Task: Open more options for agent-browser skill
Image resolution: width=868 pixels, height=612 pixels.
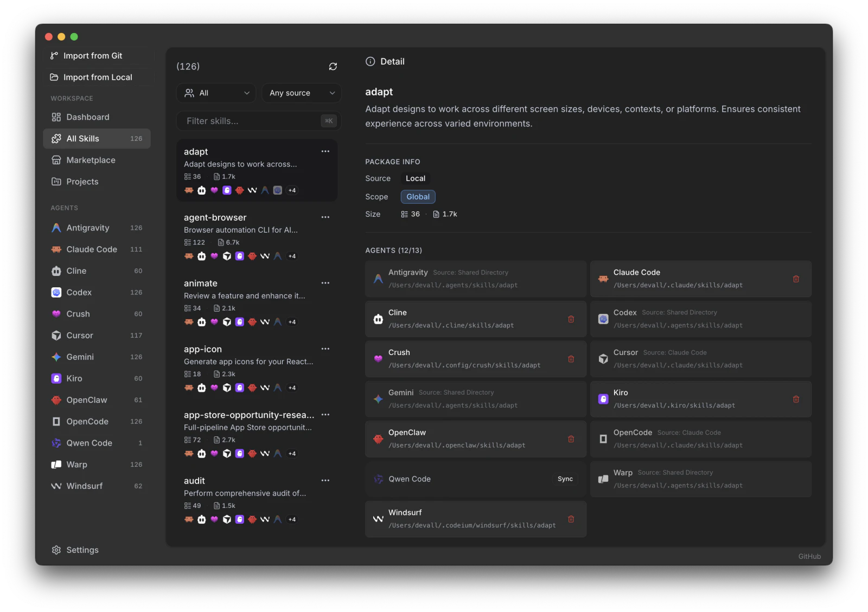Action: point(325,217)
